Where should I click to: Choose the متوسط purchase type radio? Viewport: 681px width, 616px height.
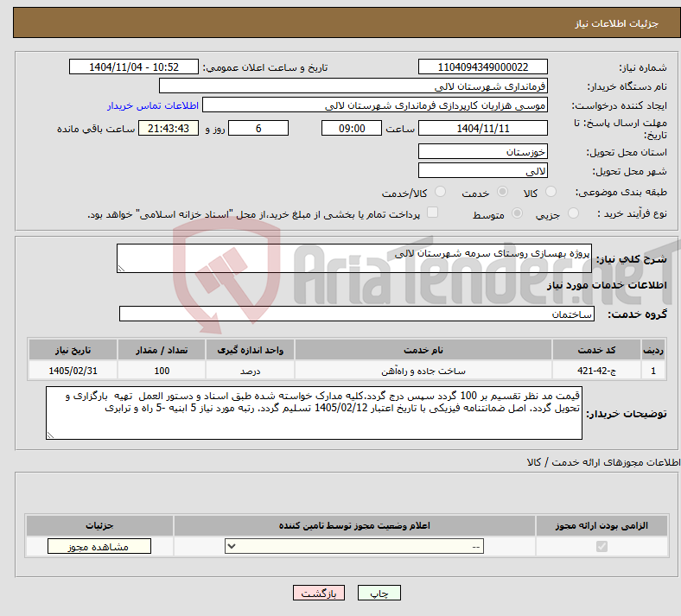click(x=517, y=213)
